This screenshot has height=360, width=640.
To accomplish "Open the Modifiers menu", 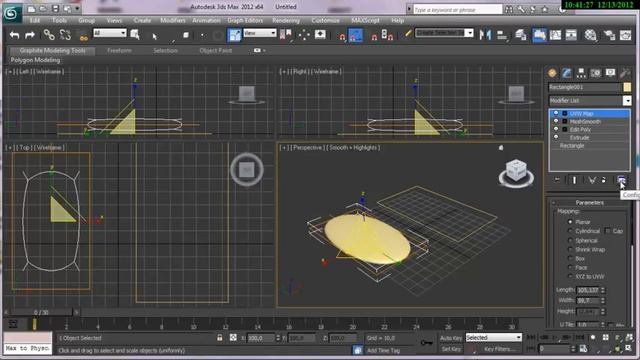I will point(173,20).
